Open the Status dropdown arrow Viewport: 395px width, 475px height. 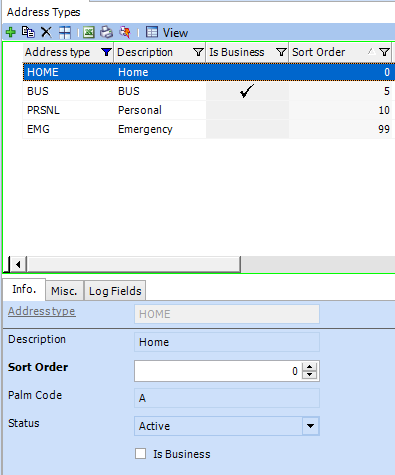tap(310, 426)
